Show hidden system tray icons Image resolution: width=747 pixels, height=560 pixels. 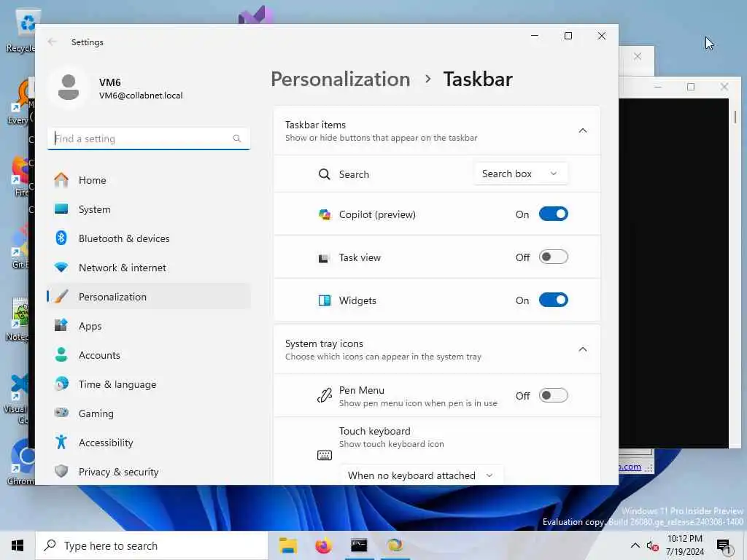[635, 545]
